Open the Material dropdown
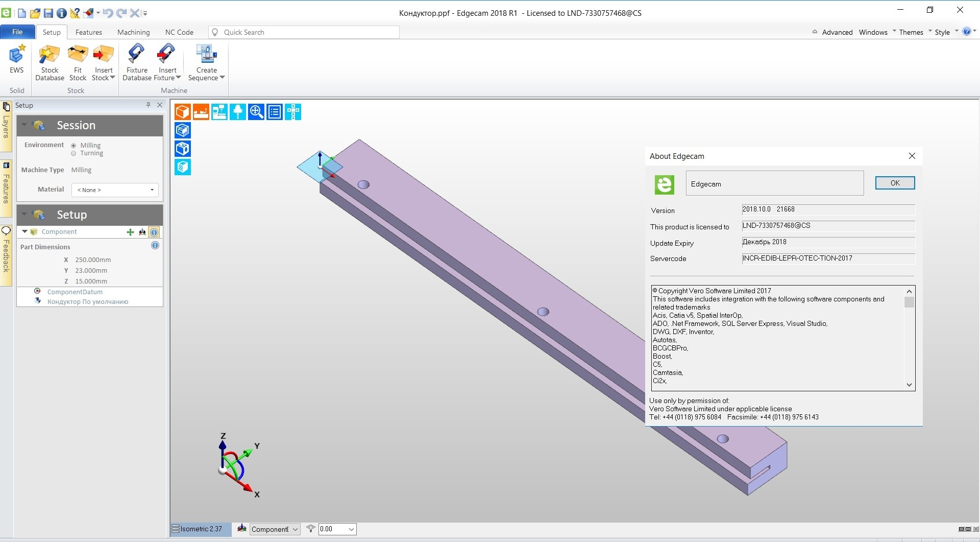This screenshot has height=542, width=980. (115, 190)
